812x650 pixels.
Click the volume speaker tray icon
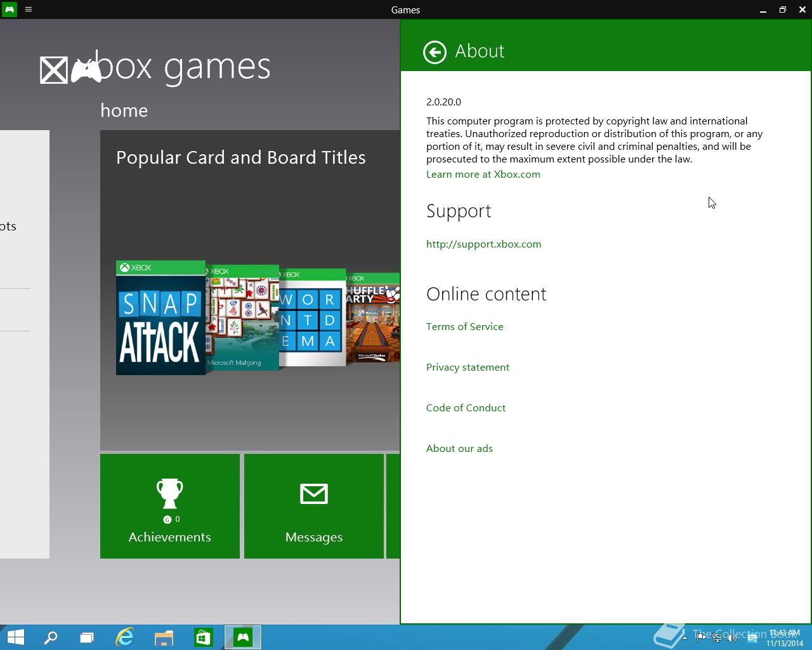[733, 638]
